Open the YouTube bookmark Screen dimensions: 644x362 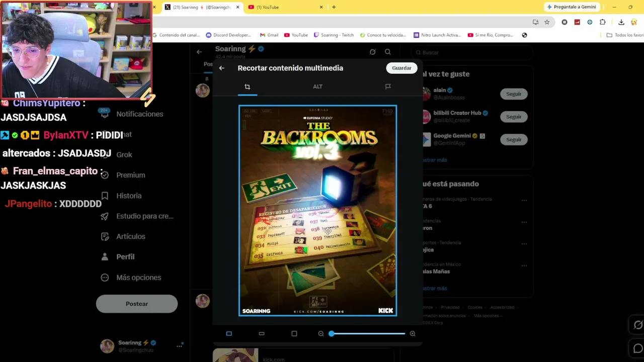tap(296, 35)
